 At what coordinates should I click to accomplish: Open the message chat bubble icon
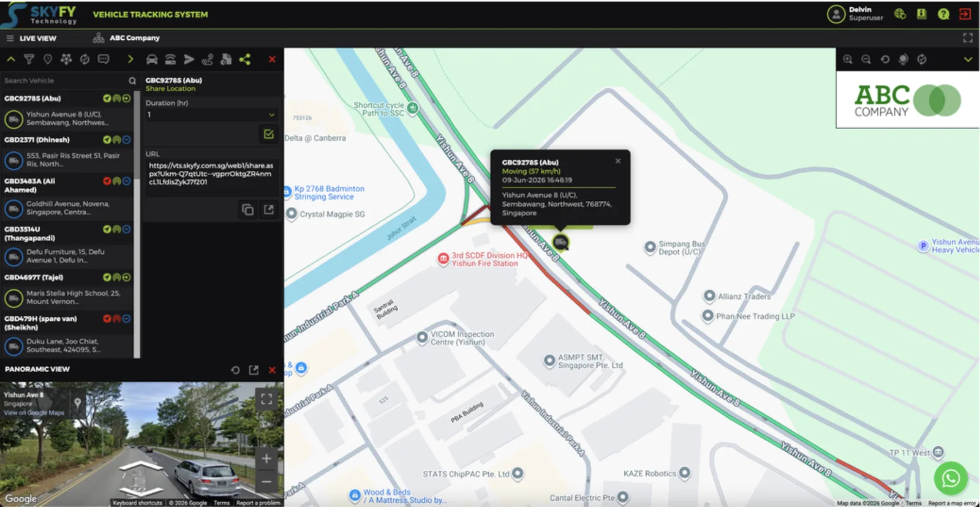[104, 59]
